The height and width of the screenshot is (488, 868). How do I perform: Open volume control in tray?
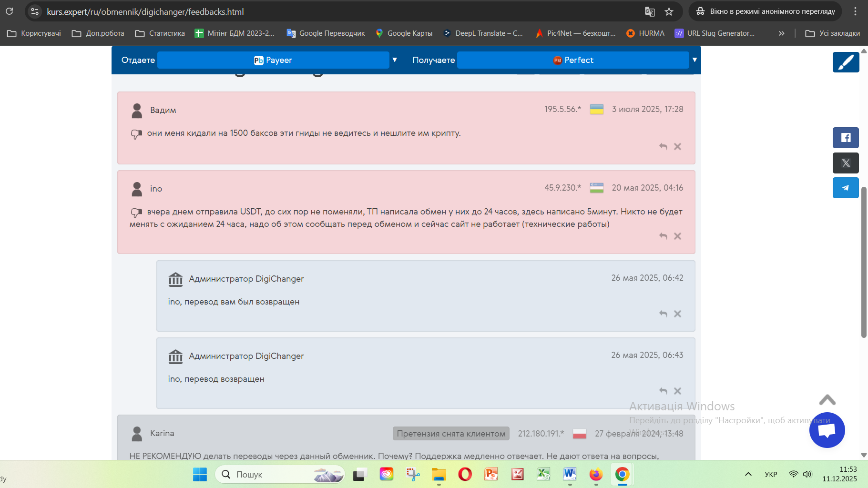807,474
